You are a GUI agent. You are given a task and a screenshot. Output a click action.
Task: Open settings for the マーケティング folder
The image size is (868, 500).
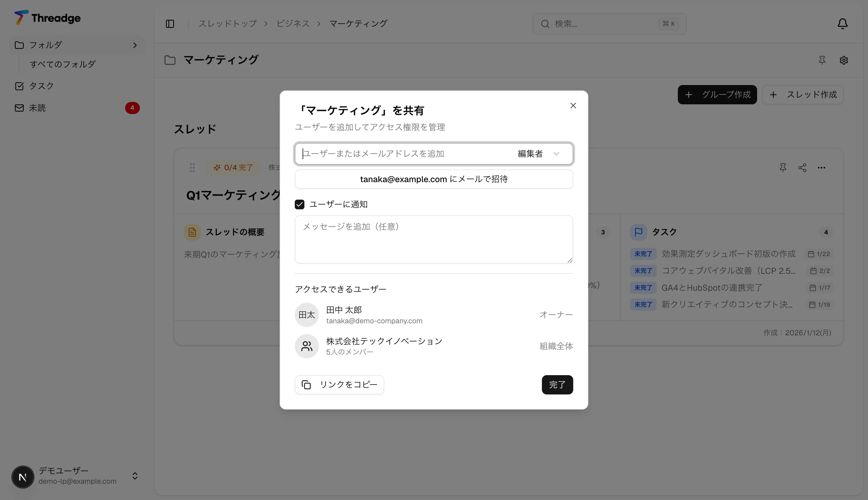click(x=844, y=60)
